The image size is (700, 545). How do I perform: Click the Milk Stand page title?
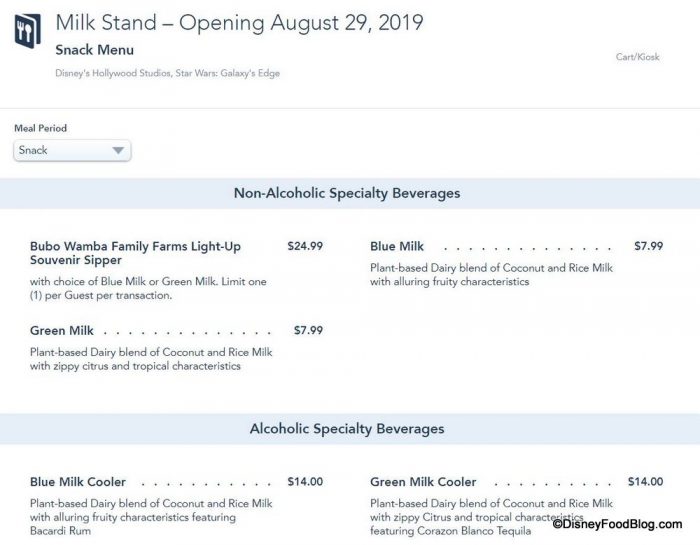241,22
